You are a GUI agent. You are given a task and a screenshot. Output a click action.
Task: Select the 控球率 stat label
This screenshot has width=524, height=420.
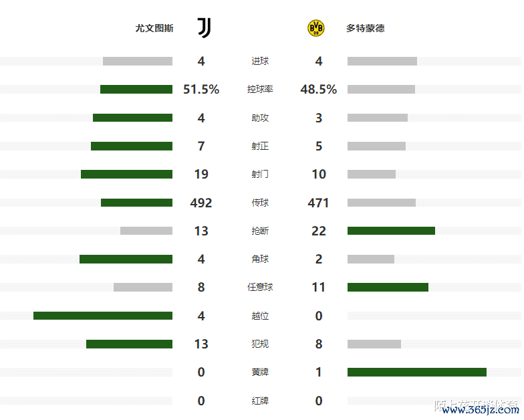(x=260, y=90)
